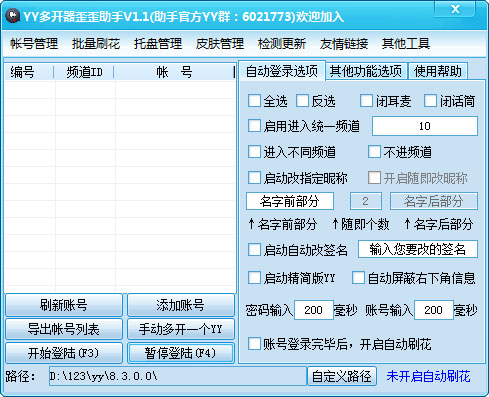Open the 皮肤管理 menu
This screenshot has width=489, height=397.
coord(220,44)
